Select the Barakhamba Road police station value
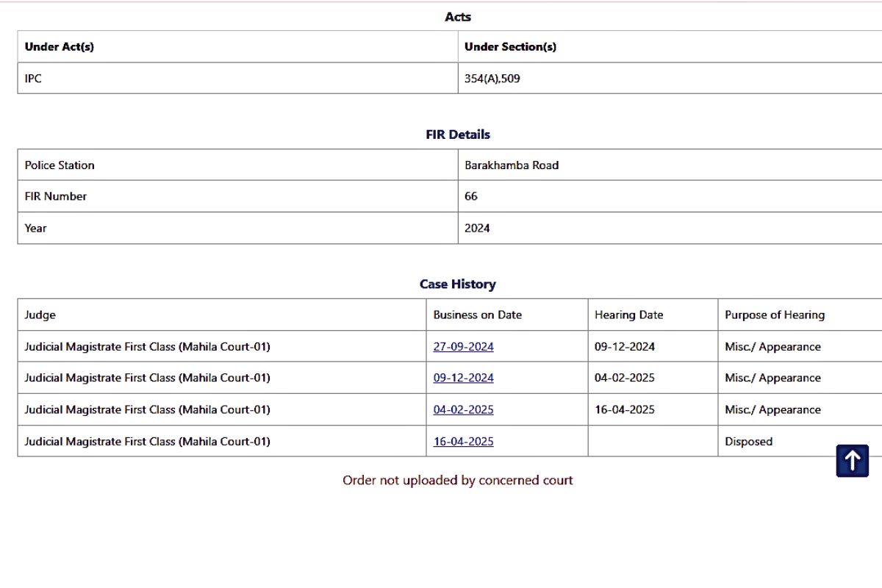This screenshot has width=882, height=588. (511, 165)
